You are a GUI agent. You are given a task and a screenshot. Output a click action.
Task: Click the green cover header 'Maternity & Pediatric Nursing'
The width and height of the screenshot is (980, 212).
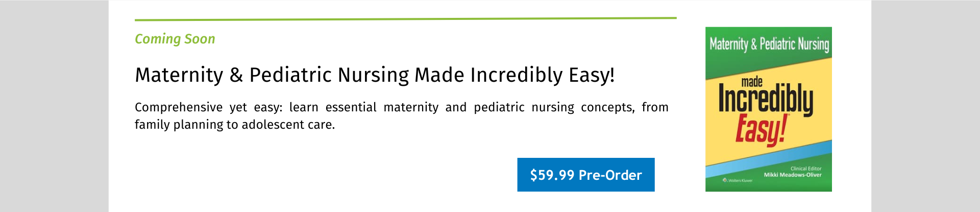click(769, 44)
